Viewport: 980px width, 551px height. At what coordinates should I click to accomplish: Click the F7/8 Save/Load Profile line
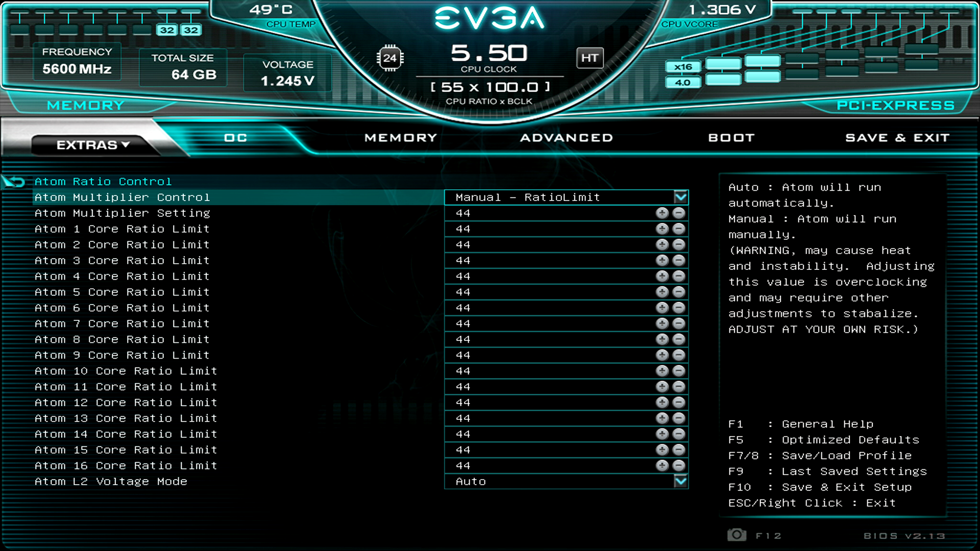click(820, 456)
